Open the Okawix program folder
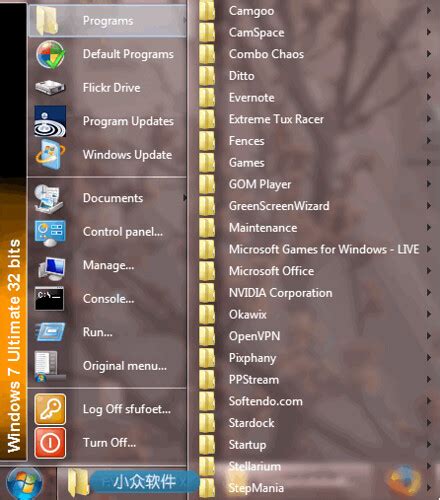This screenshot has height=500, width=440. (x=315, y=314)
